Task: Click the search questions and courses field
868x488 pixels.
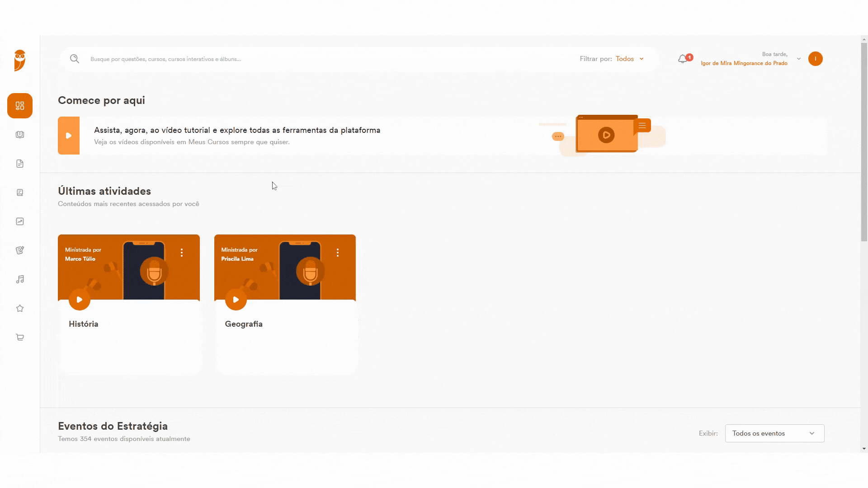Action: [x=316, y=59]
